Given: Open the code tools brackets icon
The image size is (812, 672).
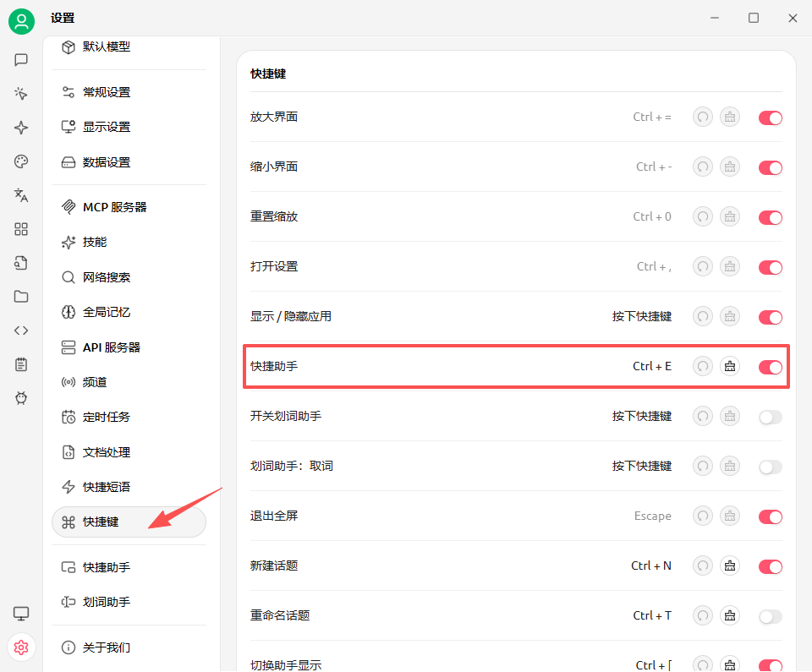Looking at the screenshot, I should (21, 331).
